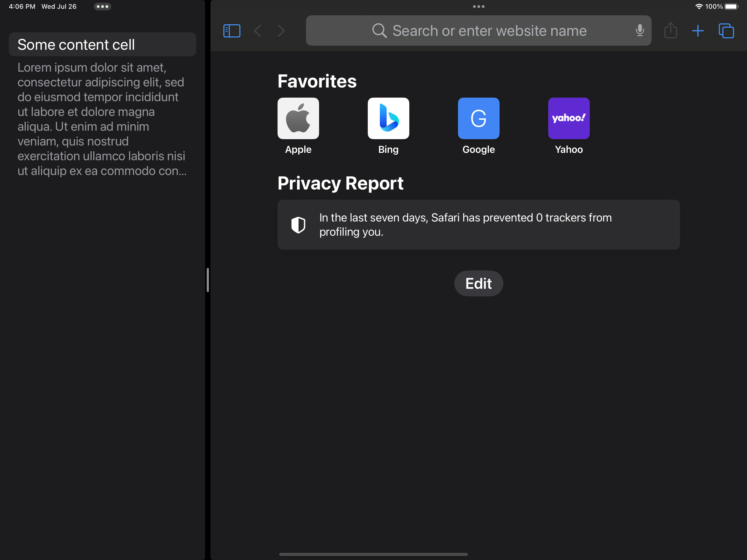747x560 pixels.
Task: Open the Privacy Report tracker card
Action: [x=478, y=224]
